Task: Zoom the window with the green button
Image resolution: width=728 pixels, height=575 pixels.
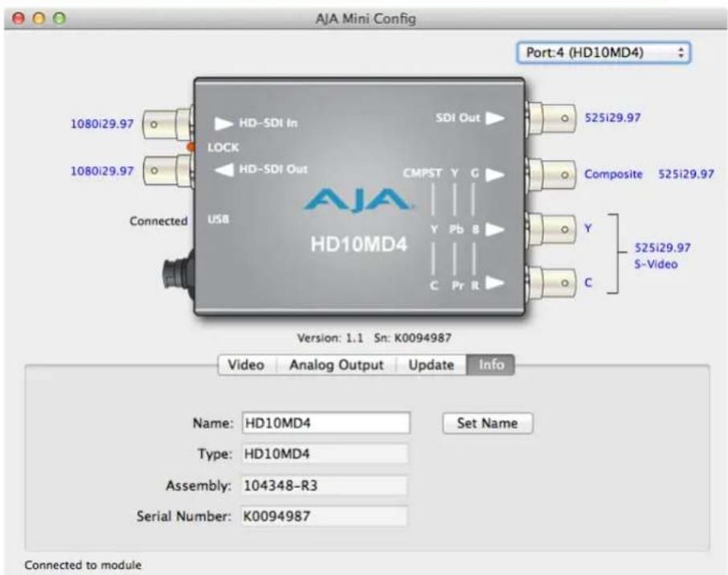Action: [59, 18]
